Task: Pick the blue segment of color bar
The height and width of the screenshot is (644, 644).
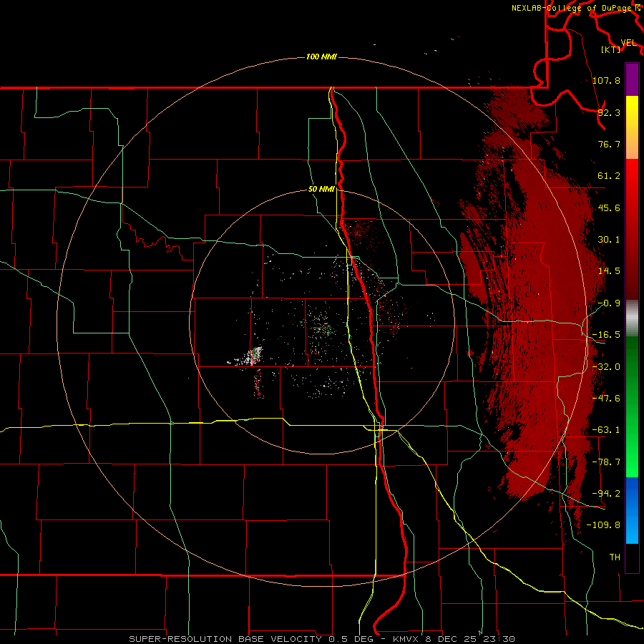Action: pyautogui.click(x=632, y=510)
